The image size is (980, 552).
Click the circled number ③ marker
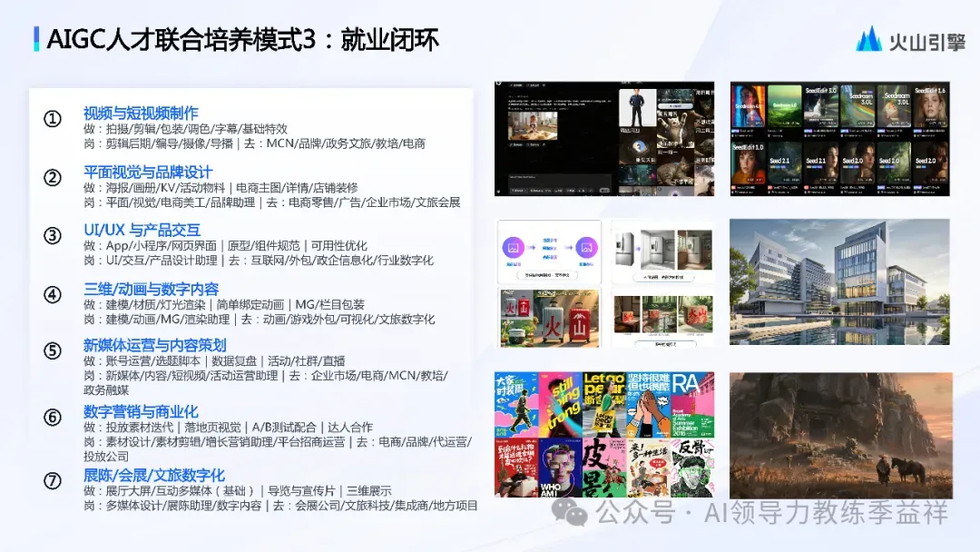coord(53,236)
